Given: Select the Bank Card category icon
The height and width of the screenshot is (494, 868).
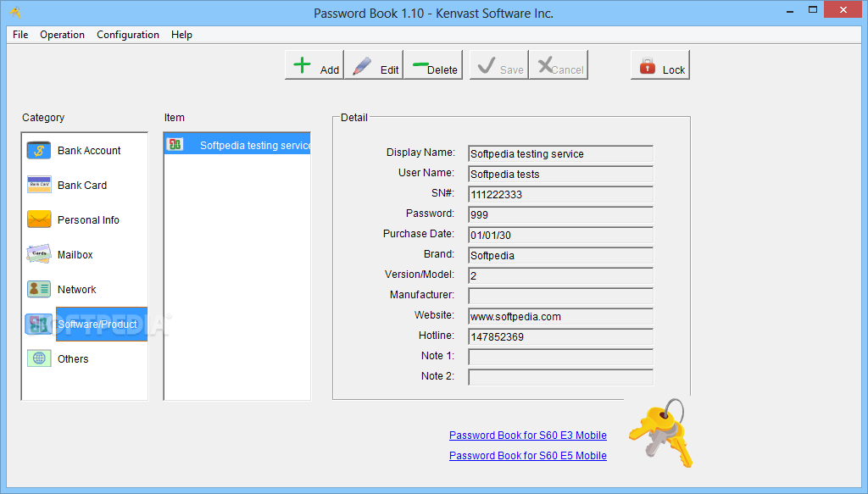Looking at the screenshot, I should click(x=39, y=185).
